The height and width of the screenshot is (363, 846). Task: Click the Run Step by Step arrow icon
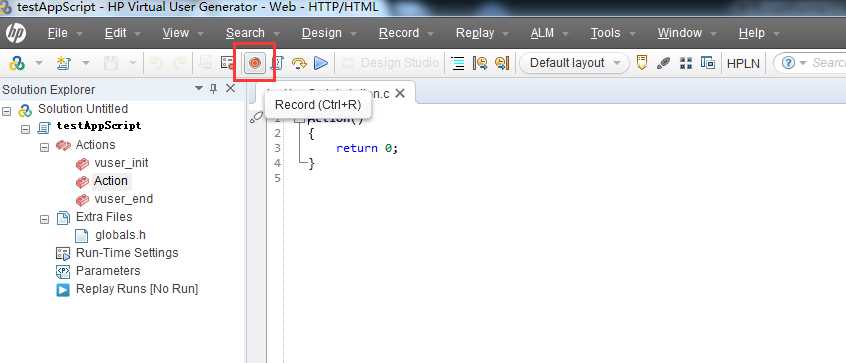tap(299, 63)
